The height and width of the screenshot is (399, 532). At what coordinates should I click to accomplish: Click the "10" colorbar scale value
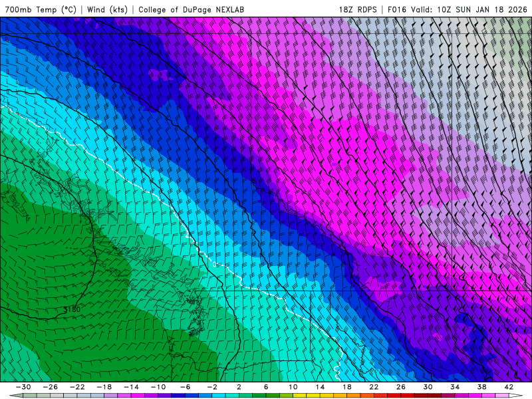(x=293, y=387)
